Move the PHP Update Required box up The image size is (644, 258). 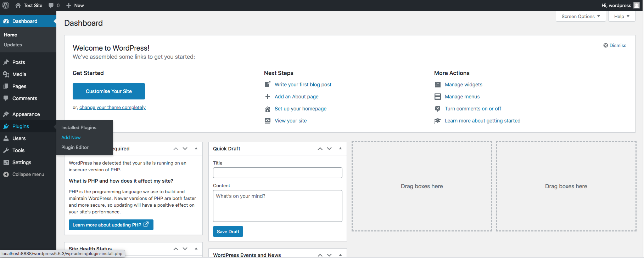pos(176,149)
